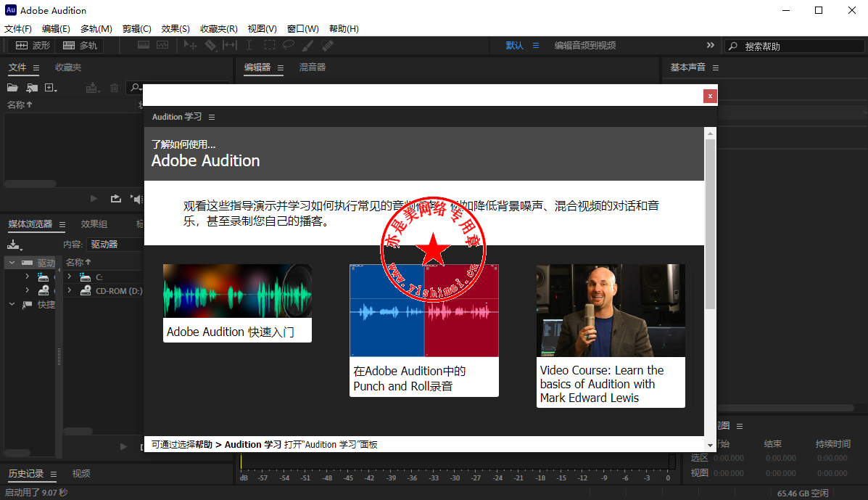Click the learn dialog vertical scrollbar thumb

pyautogui.click(x=710, y=224)
